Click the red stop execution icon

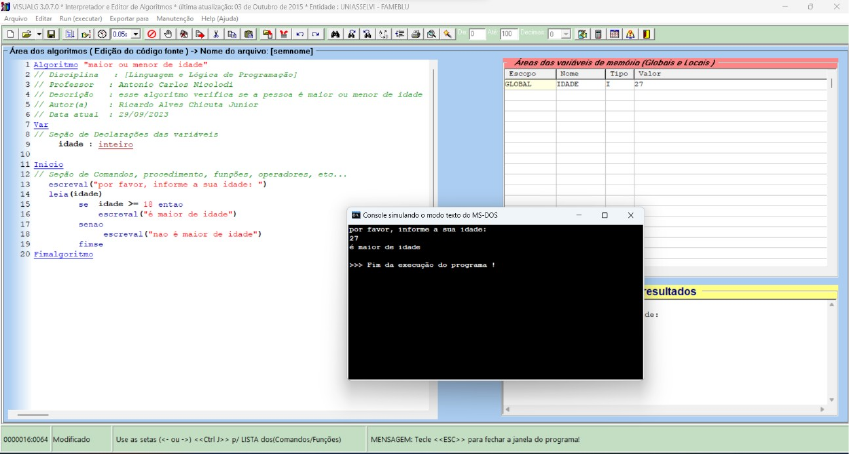tap(152, 34)
